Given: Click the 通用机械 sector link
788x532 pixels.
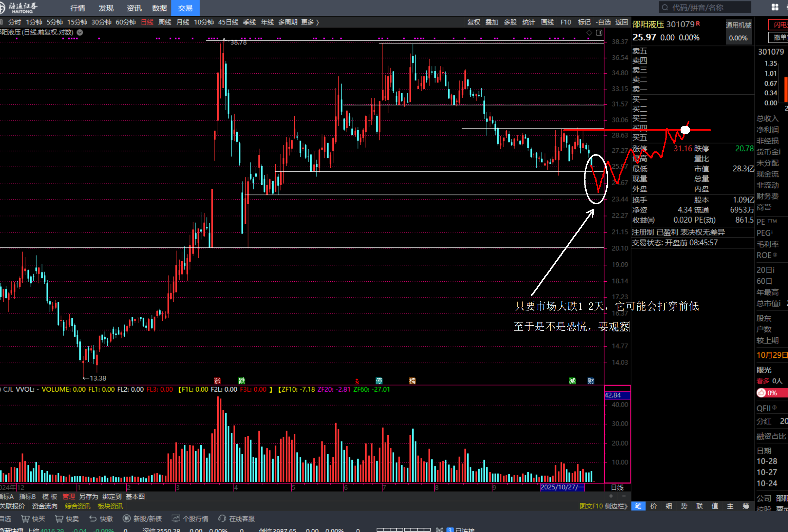Looking at the screenshot, I should point(738,25).
